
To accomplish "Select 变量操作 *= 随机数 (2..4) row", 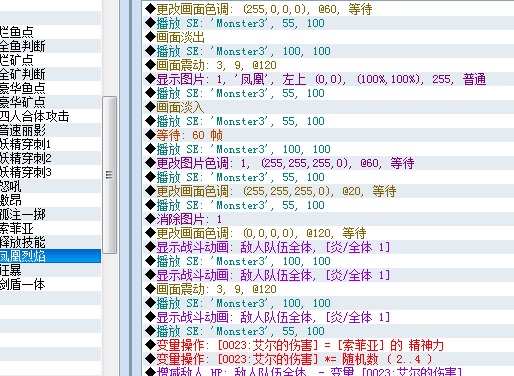I will (328, 359).
